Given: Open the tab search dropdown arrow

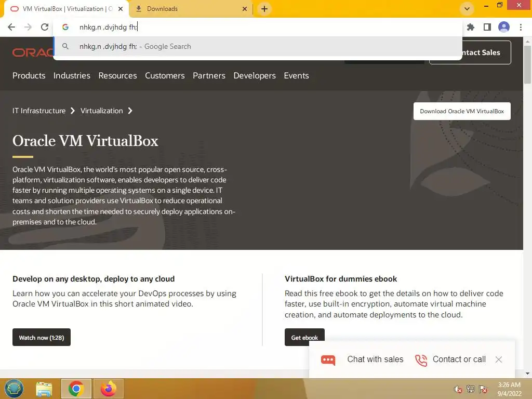Looking at the screenshot, I should pyautogui.click(x=467, y=9).
